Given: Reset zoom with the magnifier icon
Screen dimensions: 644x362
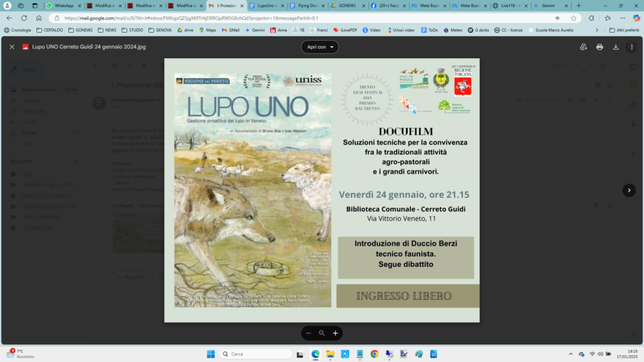Looking at the screenshot, I should coord(321,333).
